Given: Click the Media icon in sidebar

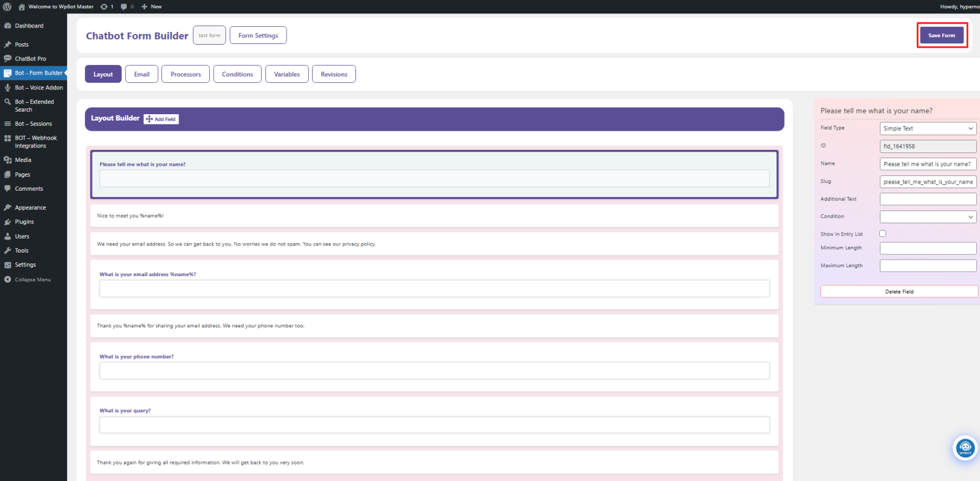Looking at the screenshot, I should coord(8,160).
